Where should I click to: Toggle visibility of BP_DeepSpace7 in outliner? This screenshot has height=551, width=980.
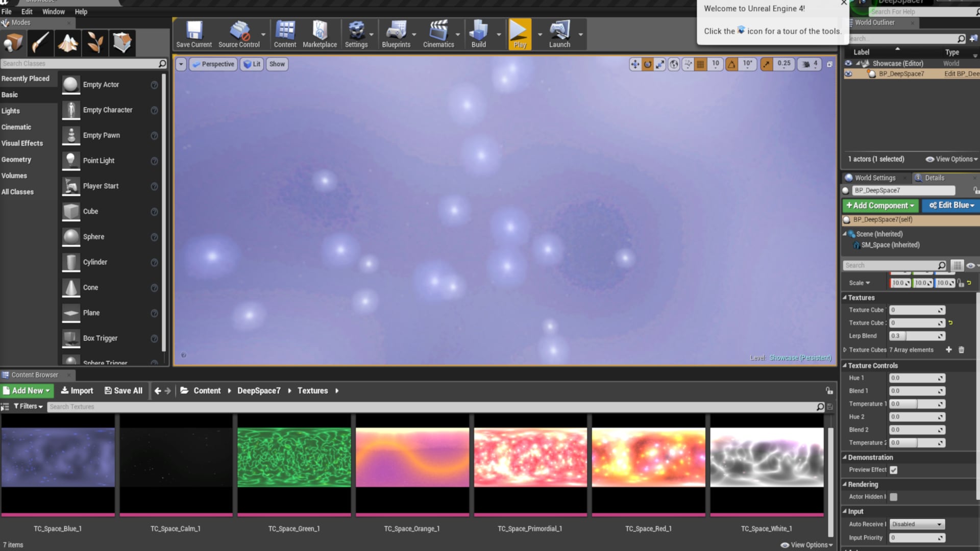[848, 74]
